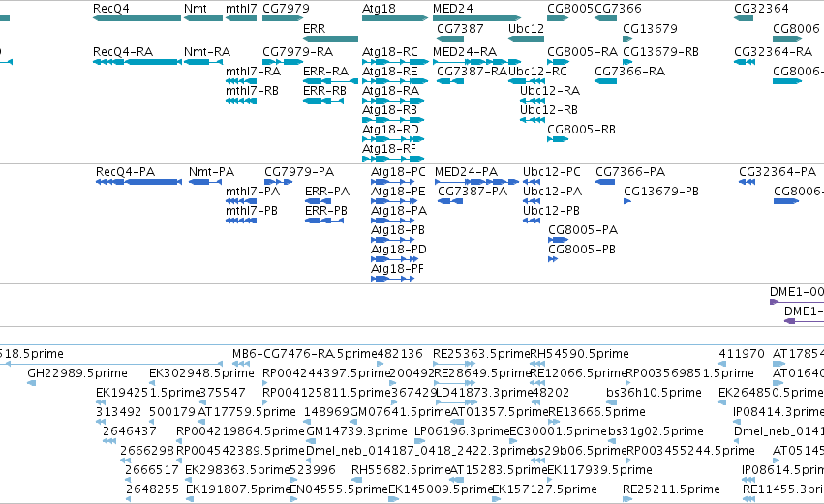Click the CG7387-PA protein label

click(x=473, y=192)
